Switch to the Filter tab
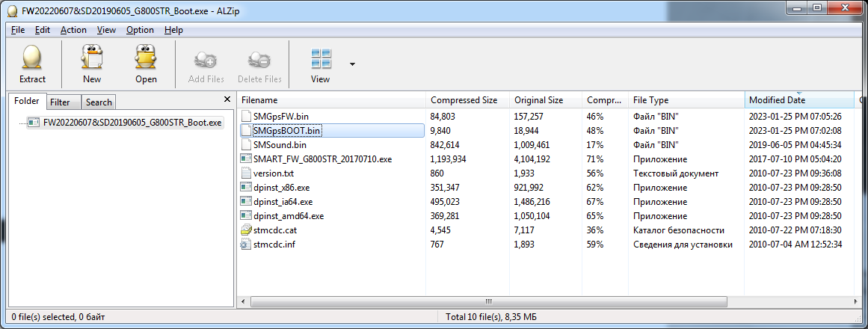The image size is (868, 329). 61,102
